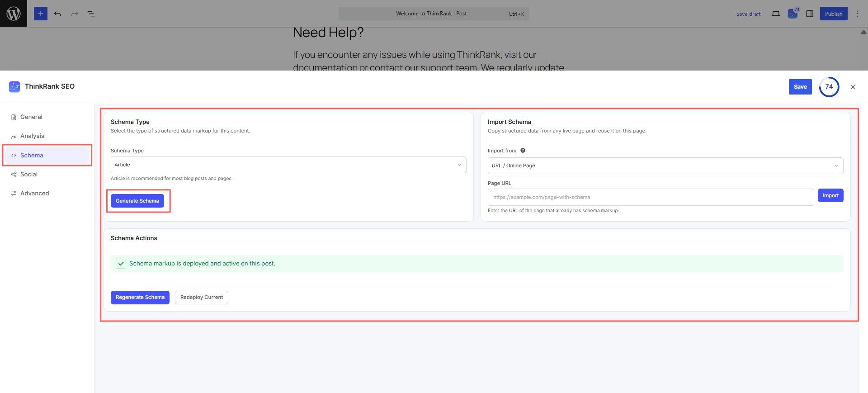The width and height of the screenshot is (868, 393).
Task: Click the Generate Schema button
Action: (x=137, y=201)
